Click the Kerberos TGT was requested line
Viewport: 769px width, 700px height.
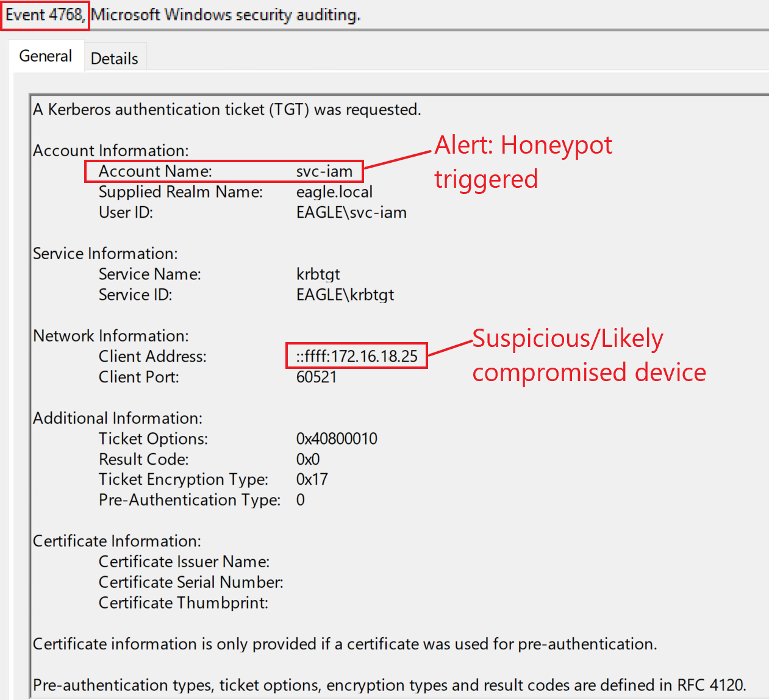pos(227,110)
